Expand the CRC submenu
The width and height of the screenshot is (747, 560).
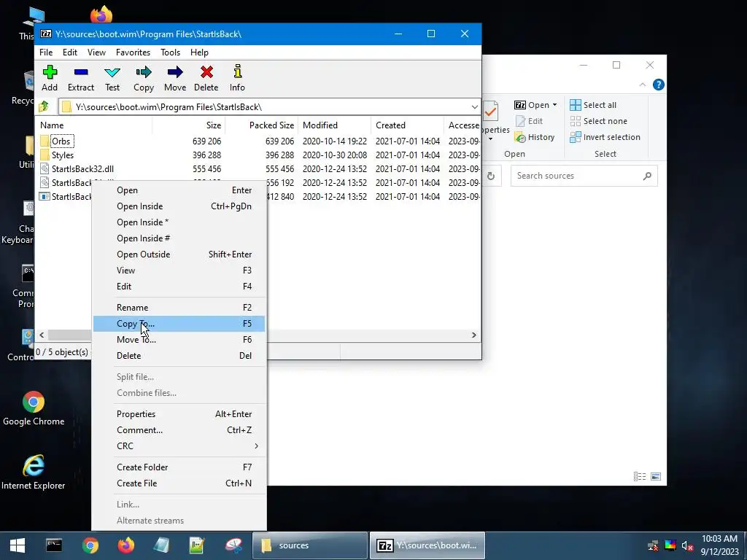coord(179,446)
